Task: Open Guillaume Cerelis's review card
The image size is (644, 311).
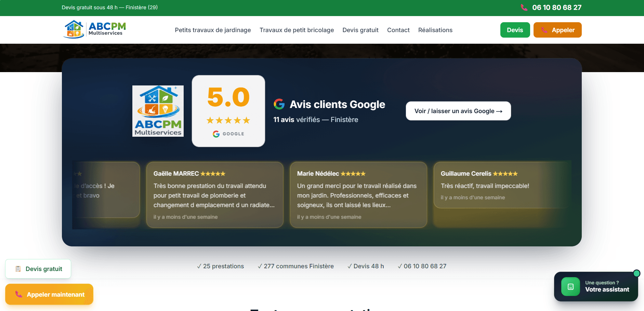Action: [x=502, y=185]
